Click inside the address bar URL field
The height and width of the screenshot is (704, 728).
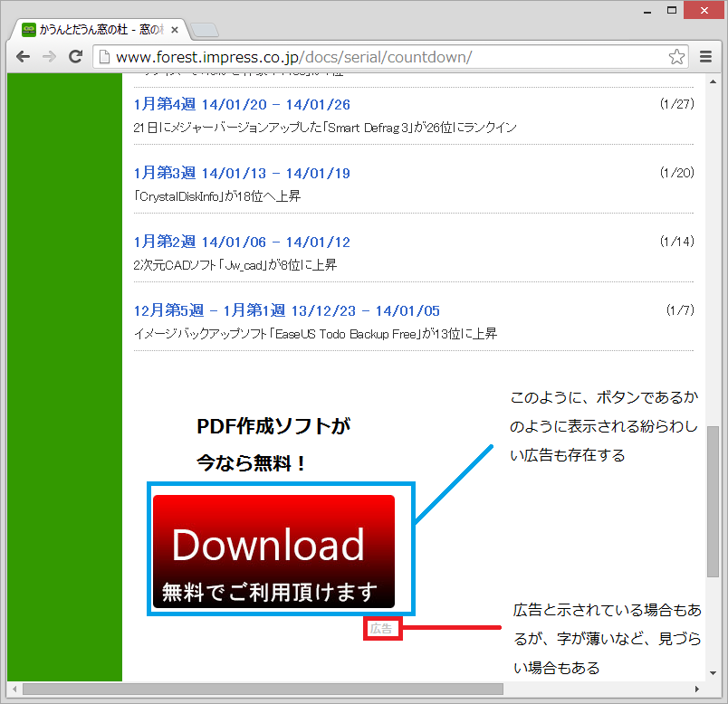click(x=362, y=56)
